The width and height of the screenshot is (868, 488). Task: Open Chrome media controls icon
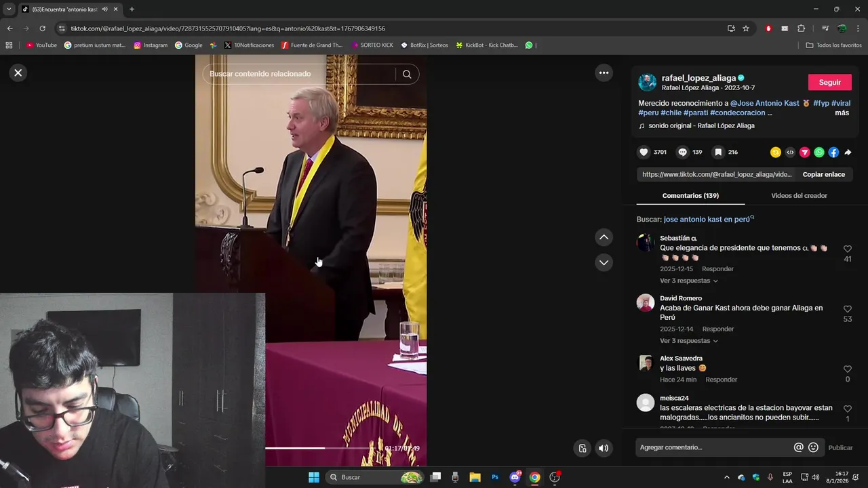[825, 28]
